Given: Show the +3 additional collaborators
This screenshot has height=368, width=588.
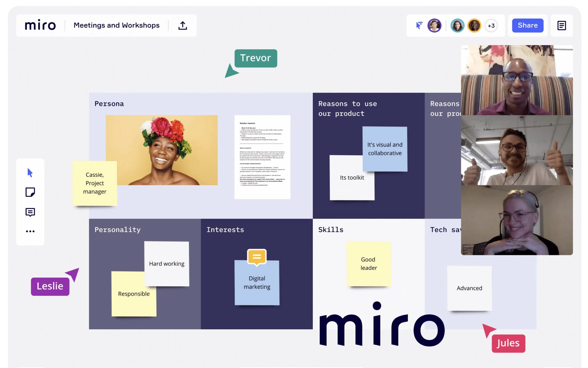Looking at the screenshot, I should [491, 26].
